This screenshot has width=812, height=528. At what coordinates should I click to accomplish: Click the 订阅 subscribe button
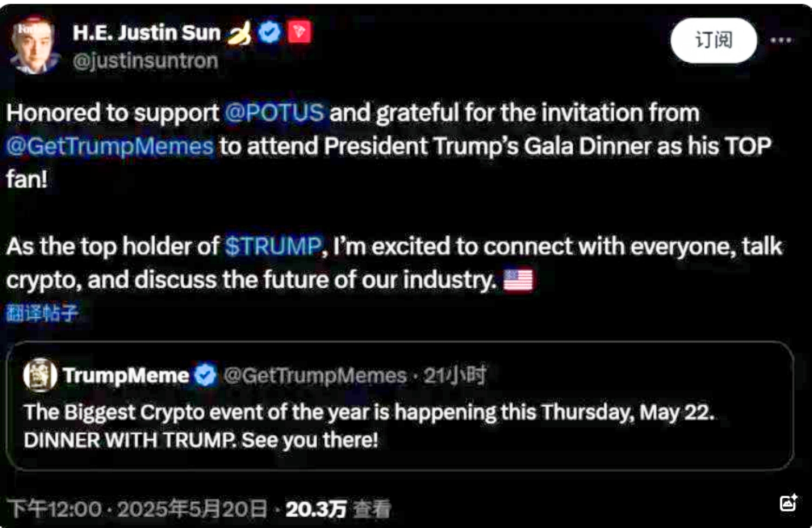[712, 41]
